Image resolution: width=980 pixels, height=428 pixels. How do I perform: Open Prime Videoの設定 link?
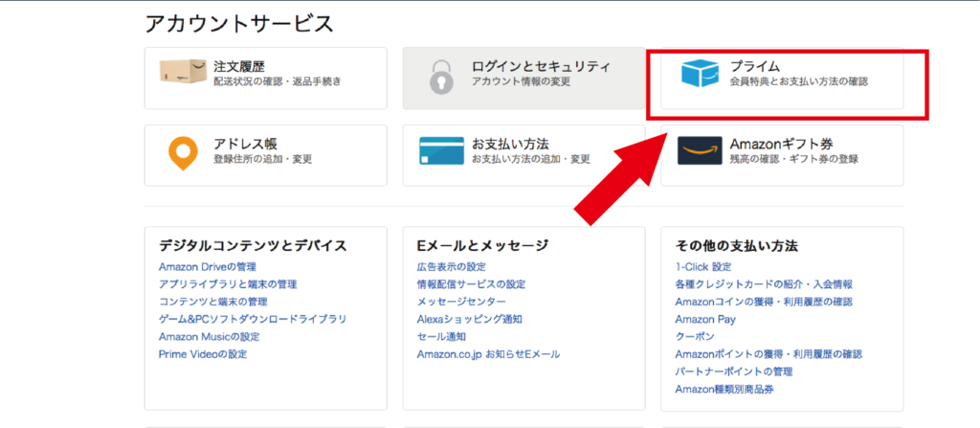(203, 354)
